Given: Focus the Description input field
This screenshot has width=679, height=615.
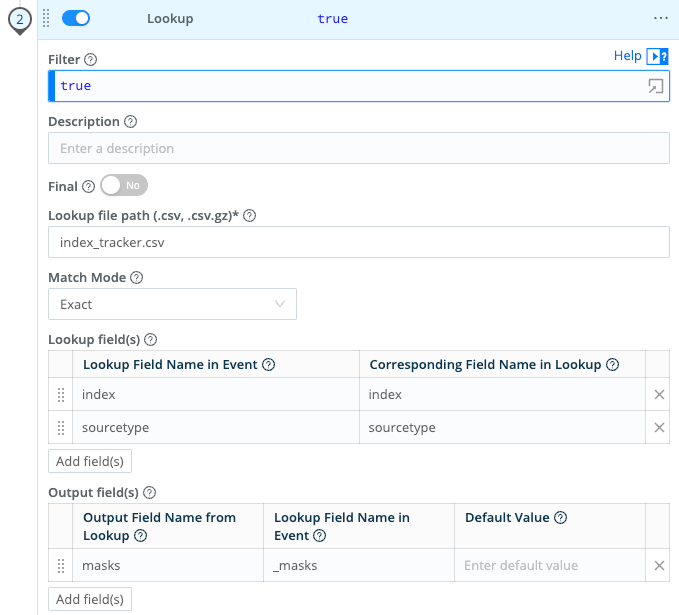Looking at the screenshot, I should (x=359, y=148).
